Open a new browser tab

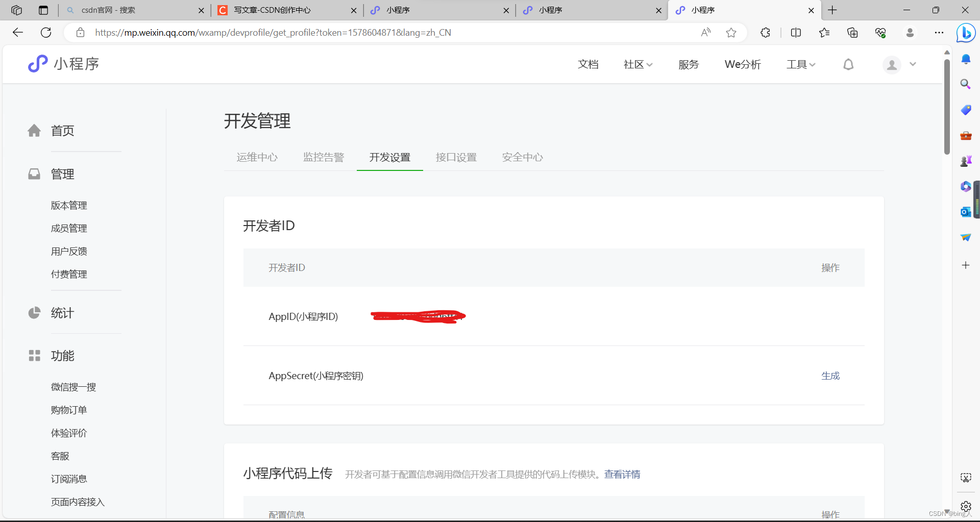coord(832,10)
